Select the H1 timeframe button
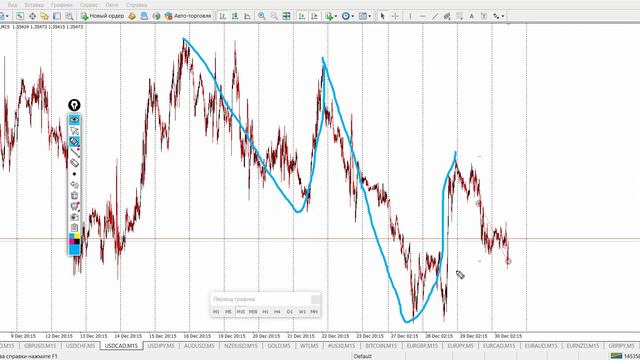The height and width of the screenshot is (360, 640). [x=265, y=312]
